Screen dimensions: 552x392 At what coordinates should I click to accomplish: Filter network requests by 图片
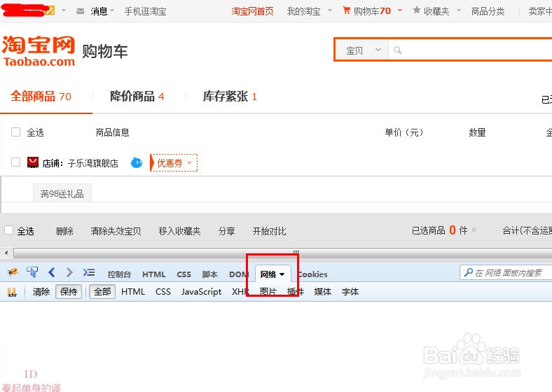point(268,292)
